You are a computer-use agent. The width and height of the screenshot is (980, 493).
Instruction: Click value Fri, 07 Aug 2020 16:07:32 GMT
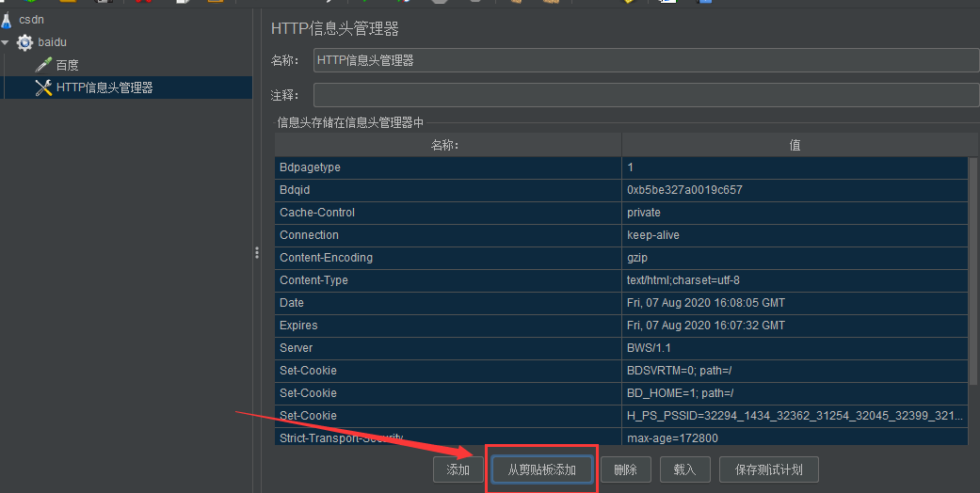(795, 325)
